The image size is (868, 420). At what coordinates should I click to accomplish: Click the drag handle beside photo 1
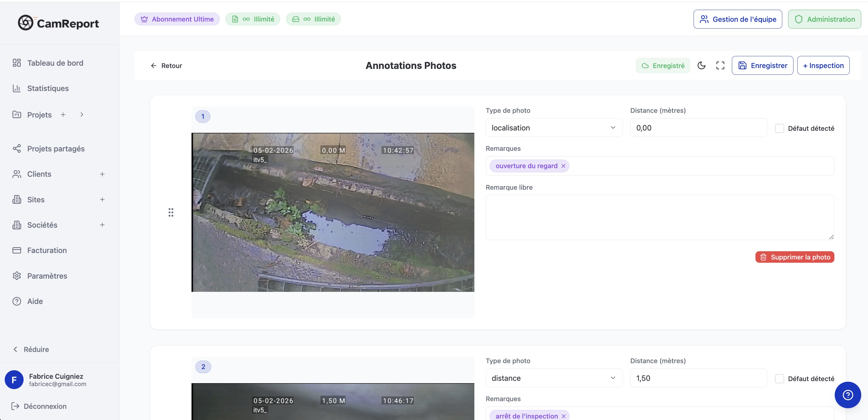tap(171, 212)
